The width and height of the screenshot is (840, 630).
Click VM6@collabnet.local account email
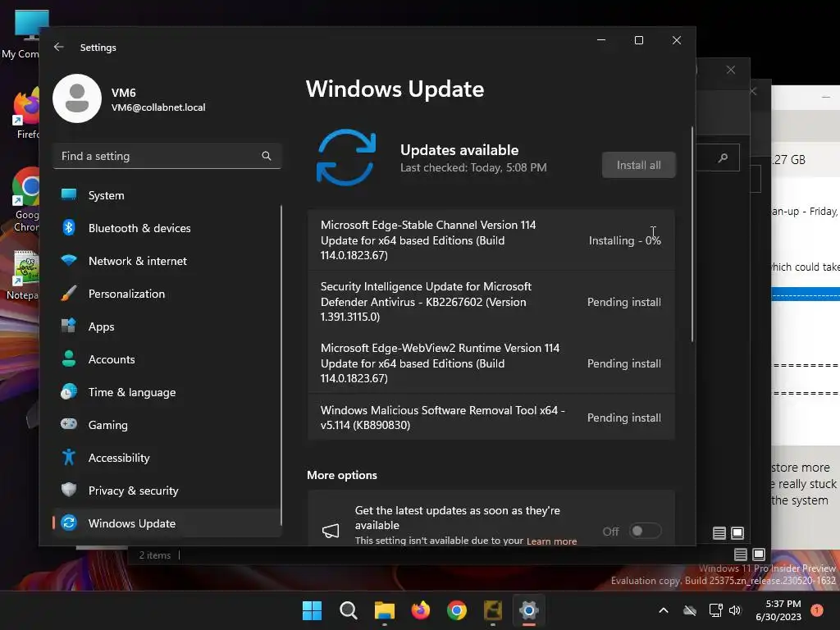pyautogui.click(x=158, y=107)
